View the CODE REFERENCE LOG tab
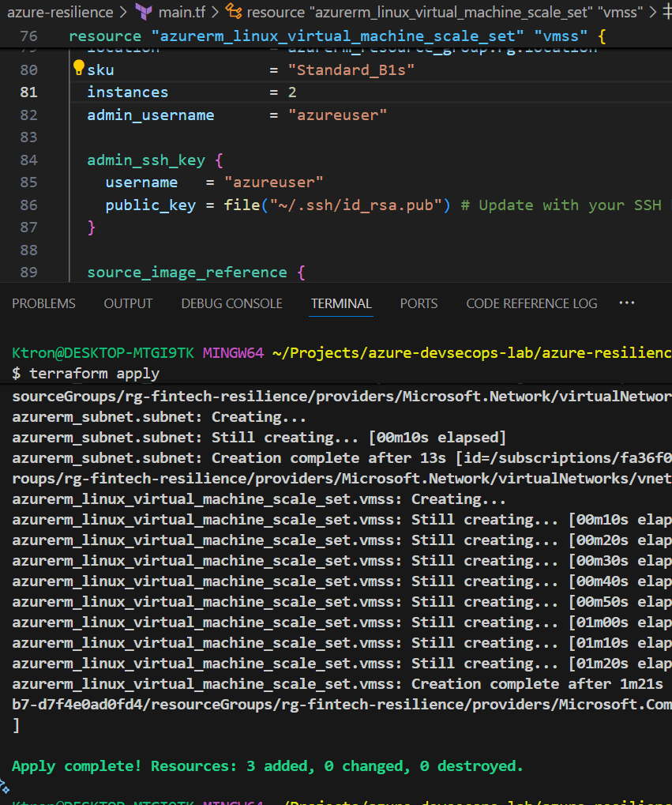 531,303
